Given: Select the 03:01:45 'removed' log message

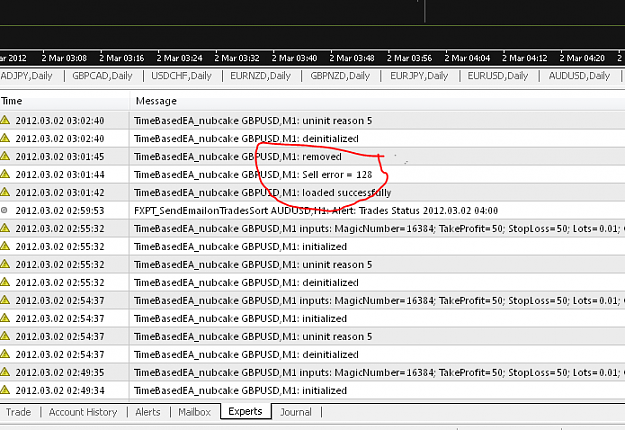Looking at the screenshot, I should point(238,157).
